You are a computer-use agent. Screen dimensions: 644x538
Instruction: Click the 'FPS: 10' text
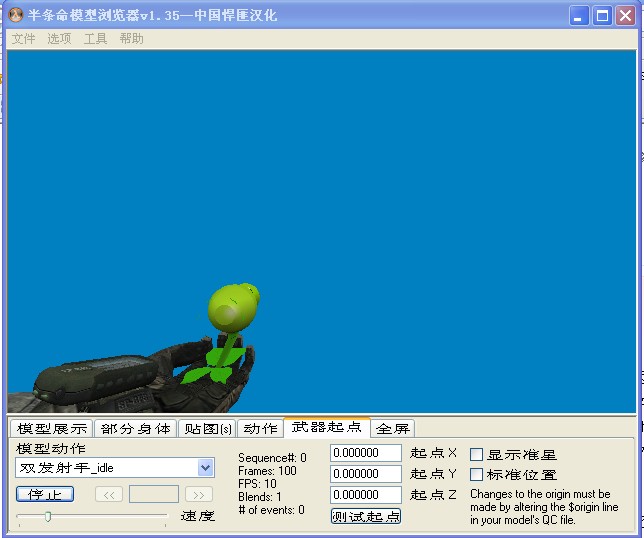(257, 484)
